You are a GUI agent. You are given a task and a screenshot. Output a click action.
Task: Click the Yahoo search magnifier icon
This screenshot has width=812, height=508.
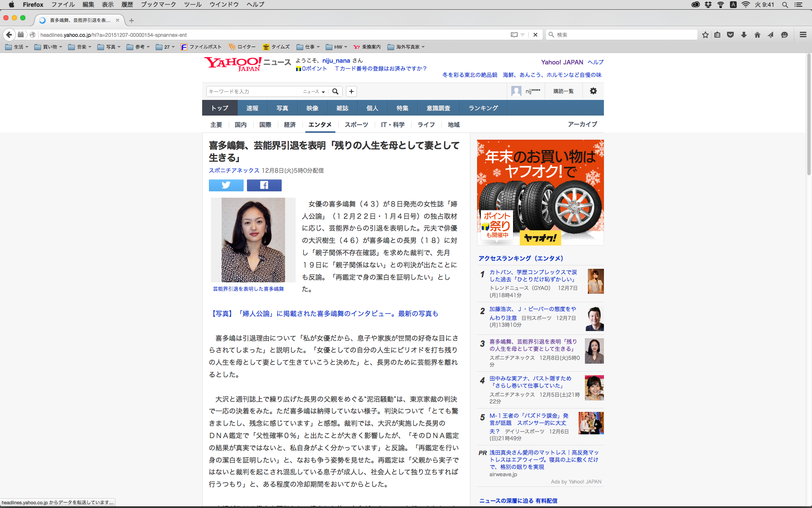[335, 91]
